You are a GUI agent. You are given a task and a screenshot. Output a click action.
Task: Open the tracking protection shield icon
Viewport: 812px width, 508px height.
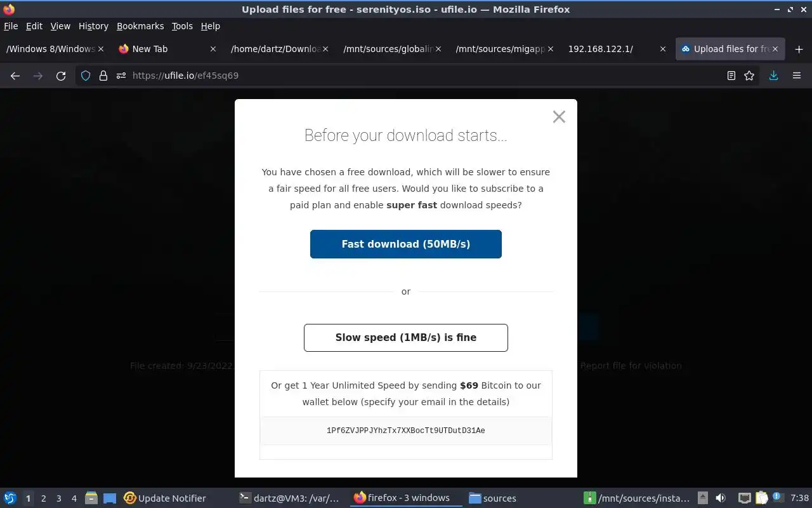coord(86,76)
